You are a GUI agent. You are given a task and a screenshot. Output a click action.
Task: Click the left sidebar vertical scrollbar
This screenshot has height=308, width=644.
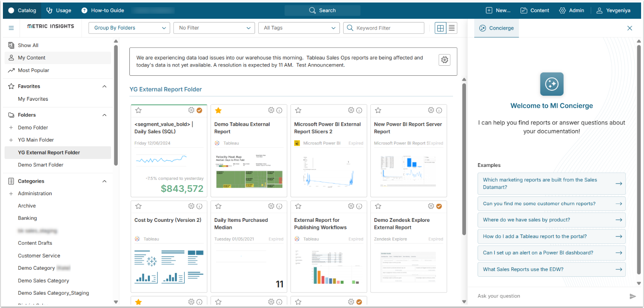click(116, 104)
